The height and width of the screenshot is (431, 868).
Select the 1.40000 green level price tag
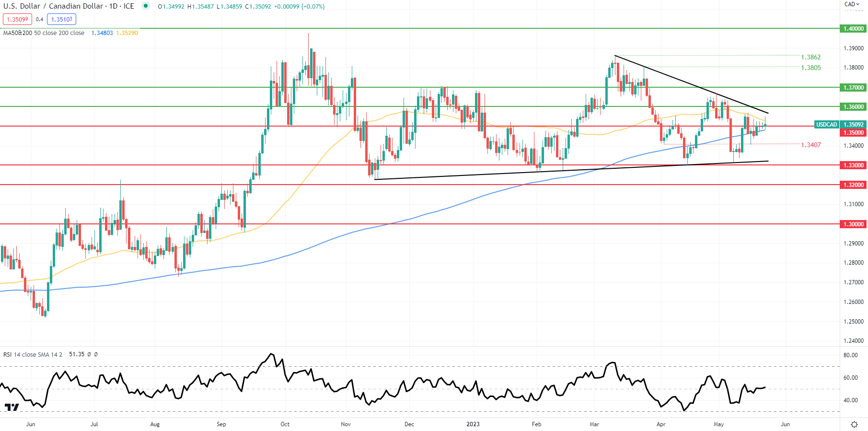tap(853, 29)
